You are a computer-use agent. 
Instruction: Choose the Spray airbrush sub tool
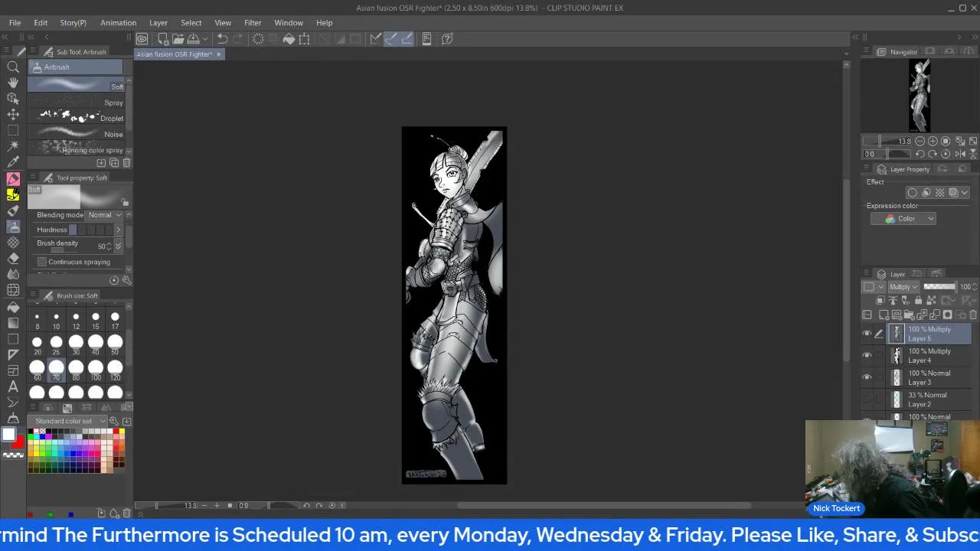(x=77, y=101)
